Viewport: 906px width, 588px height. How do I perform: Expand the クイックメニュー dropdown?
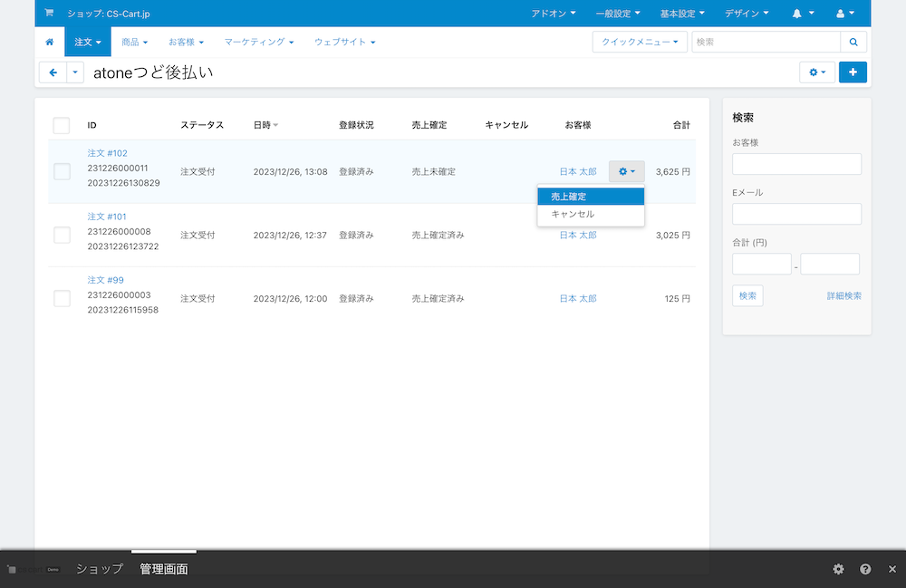[640, 43]
